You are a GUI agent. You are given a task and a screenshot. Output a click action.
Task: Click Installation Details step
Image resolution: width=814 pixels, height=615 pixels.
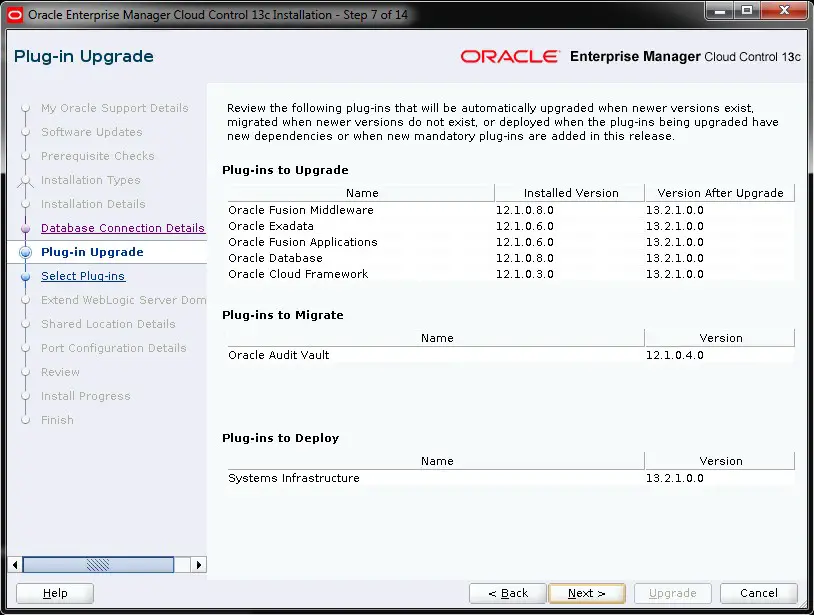pos(93,204)
